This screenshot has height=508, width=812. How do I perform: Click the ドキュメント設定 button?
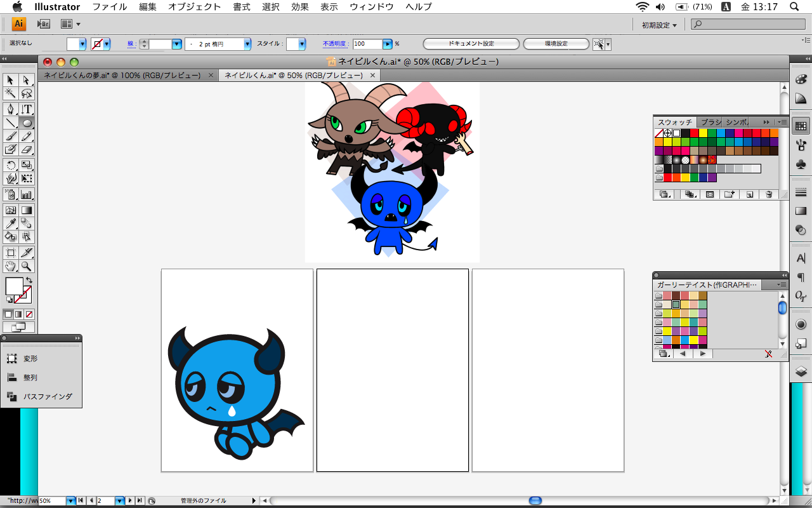coord(471,44)
